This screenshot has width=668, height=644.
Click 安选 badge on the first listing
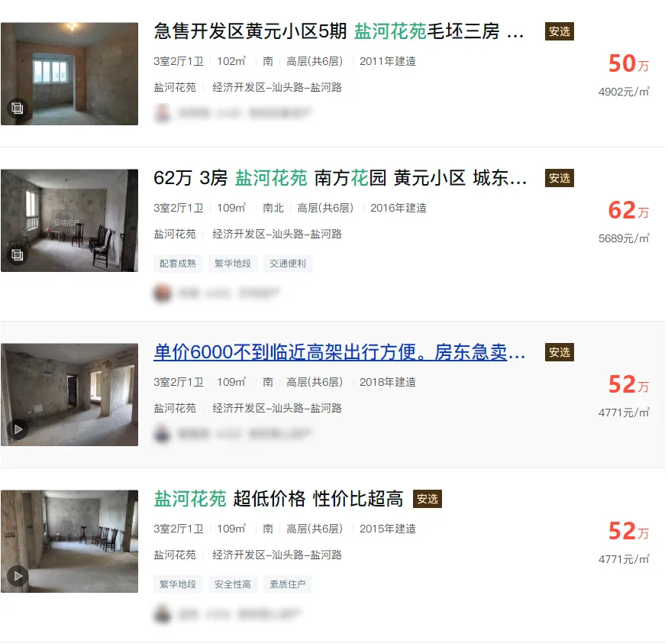point(560,31)
